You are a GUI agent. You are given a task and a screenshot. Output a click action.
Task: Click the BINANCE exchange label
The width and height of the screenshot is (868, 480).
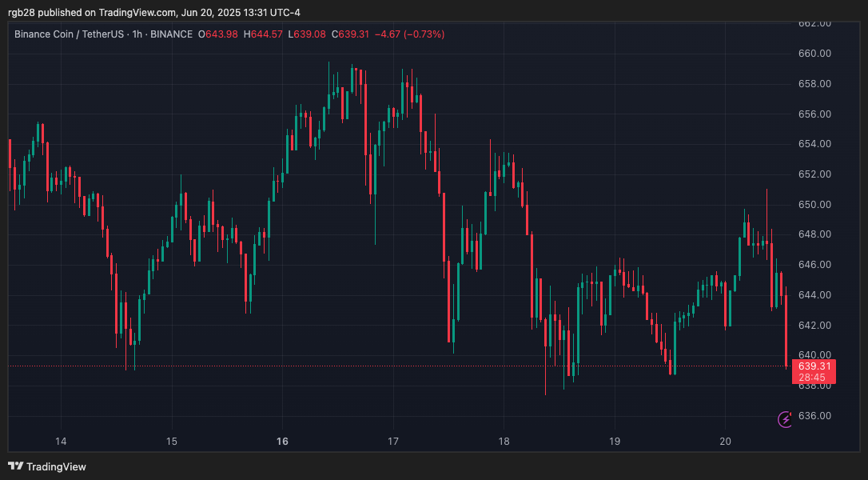[x=172, y=34]
